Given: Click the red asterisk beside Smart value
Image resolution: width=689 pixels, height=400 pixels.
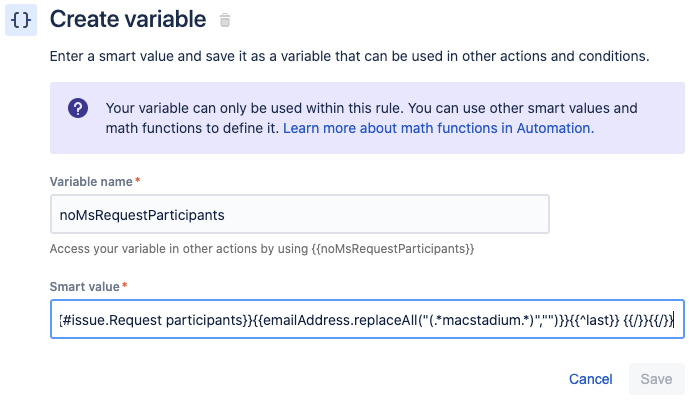Looking at the screenshot, I should (125, 285).
